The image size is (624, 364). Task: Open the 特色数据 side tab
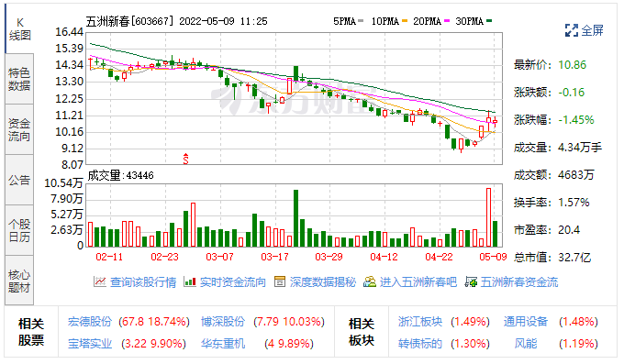point(19,79)
